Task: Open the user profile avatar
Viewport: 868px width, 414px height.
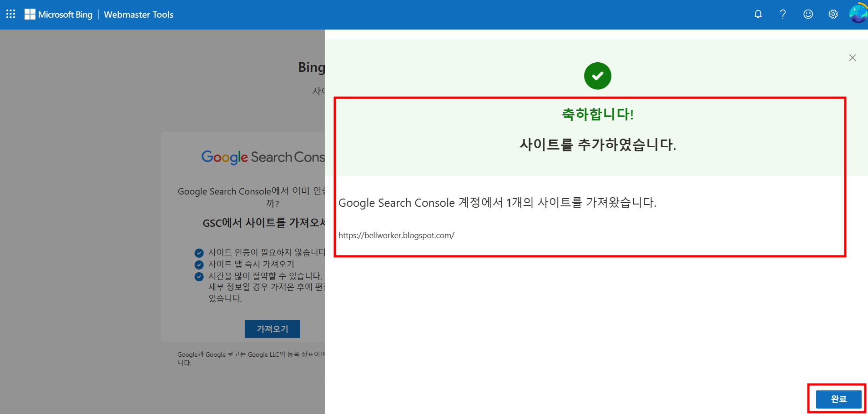Action: pyautogui.click(x=858, y=13)
